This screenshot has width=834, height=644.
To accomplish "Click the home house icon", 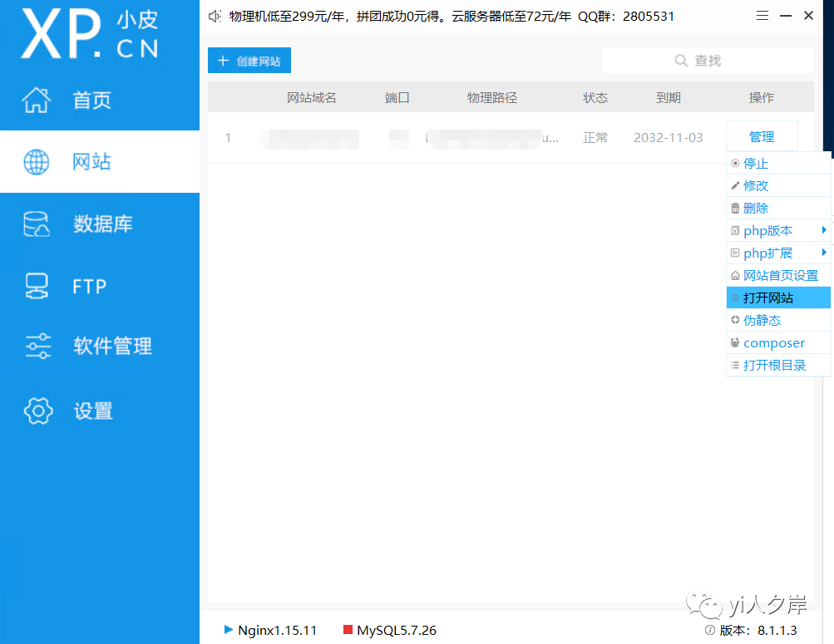I will [36, 100].
